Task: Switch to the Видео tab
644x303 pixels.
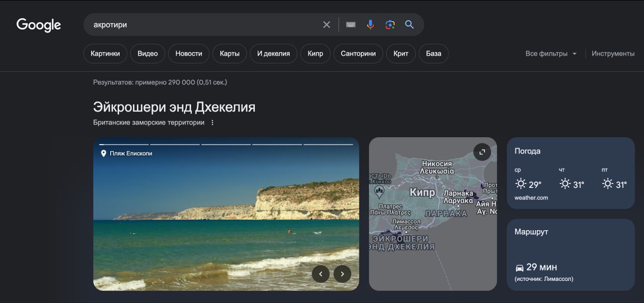Action: [x=147, y=54]
